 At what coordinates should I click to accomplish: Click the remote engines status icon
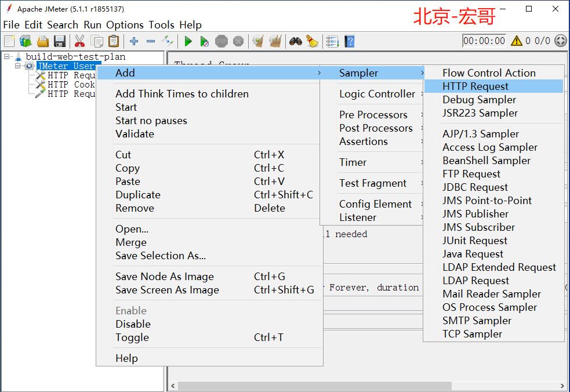click(561, 41)
